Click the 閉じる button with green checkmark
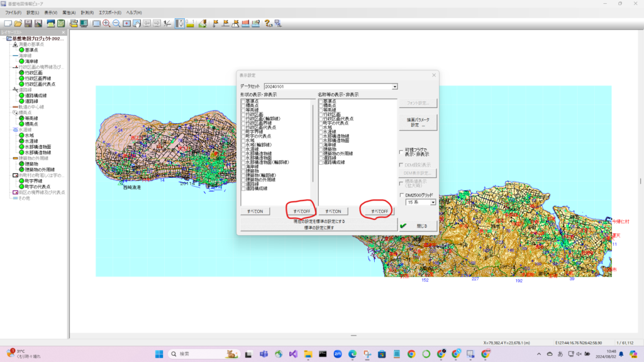 418,226
